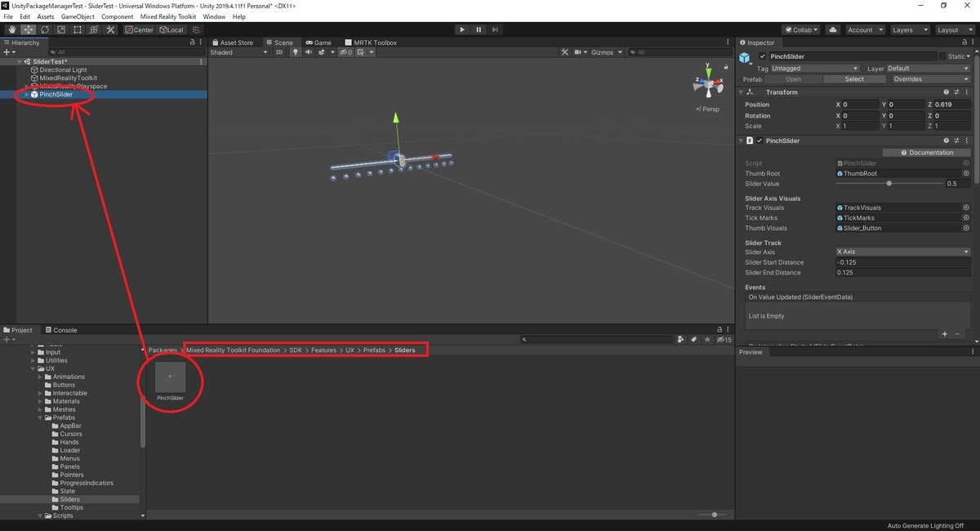This screenshot has width=980, height=531.
Task: Toggle the Static checkbox
Action: click(x=943, y=56)
